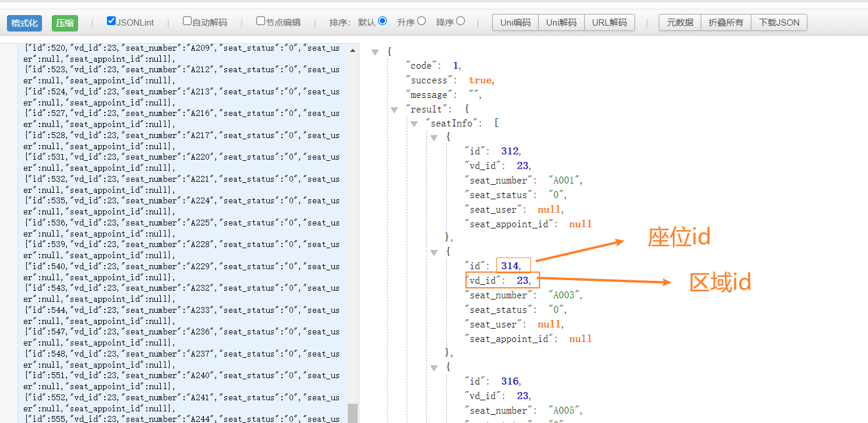Click the URL解码 button
This screenshot has width=868, height=423.
609,23
